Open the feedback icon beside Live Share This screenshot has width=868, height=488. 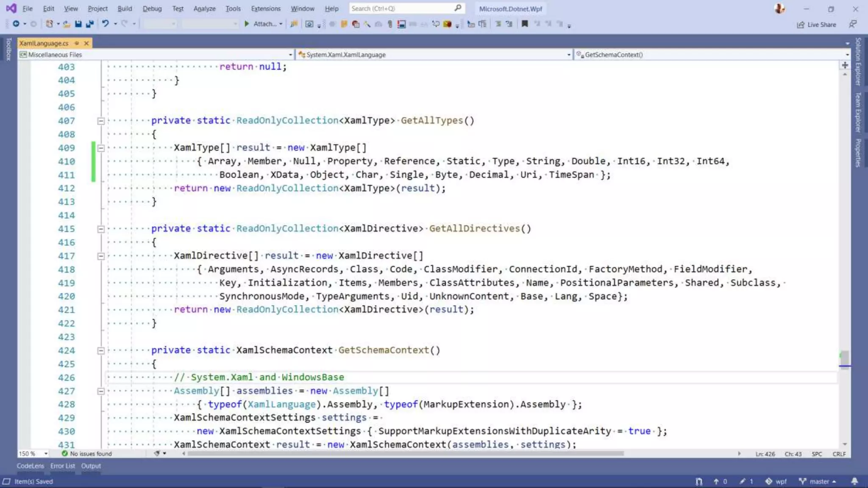853,24
